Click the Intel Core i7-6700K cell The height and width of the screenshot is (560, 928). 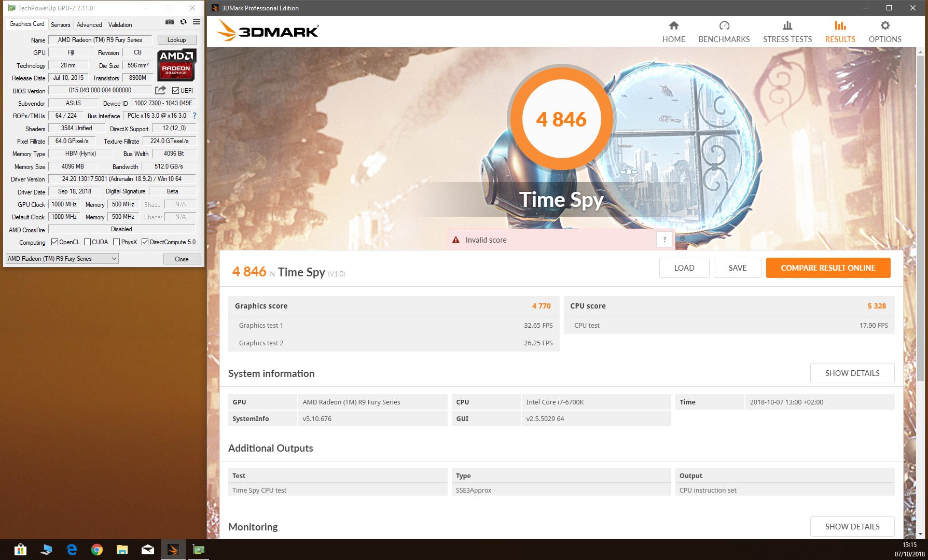(596, 402)
